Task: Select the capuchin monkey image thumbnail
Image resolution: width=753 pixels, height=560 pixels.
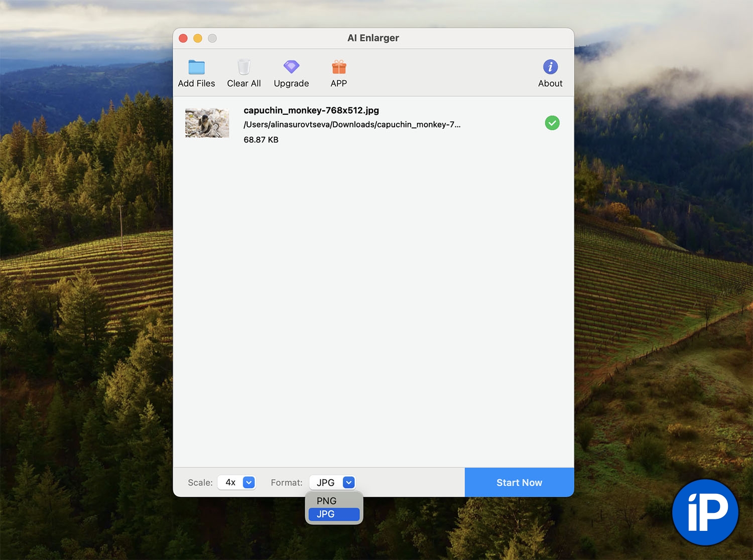Action: point(207,123)
